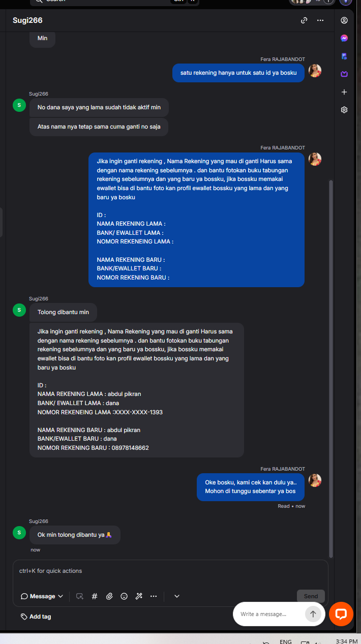Open the emoji picker
361x644 pixels.
point(124,596)
